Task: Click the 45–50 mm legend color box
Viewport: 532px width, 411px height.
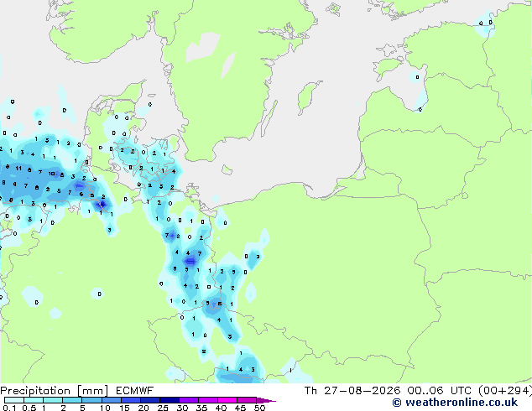Action: click(x=247, y=400)
